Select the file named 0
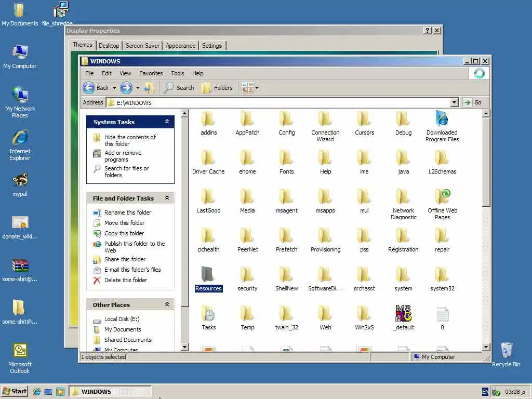 [x=442, y=317]
